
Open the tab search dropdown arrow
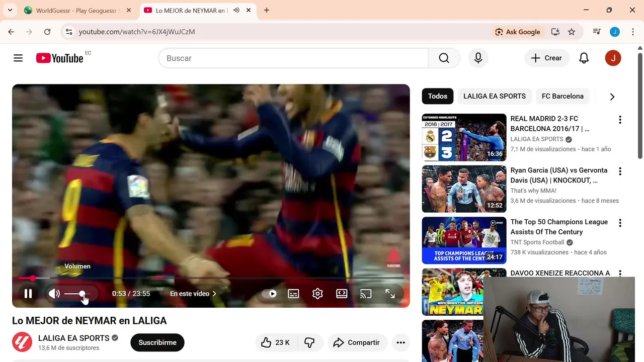(10, 10)
